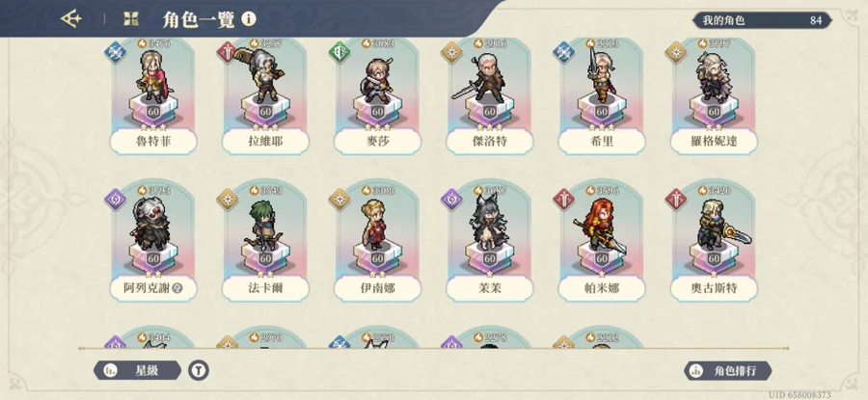Click the purple class icon on 茉茉's card

[x=451, y=200]
